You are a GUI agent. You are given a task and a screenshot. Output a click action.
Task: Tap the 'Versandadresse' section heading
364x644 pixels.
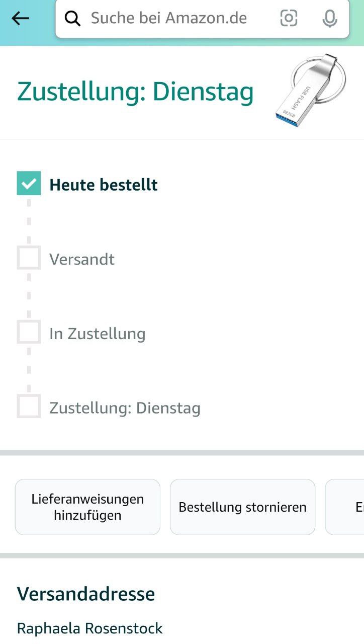86,594
